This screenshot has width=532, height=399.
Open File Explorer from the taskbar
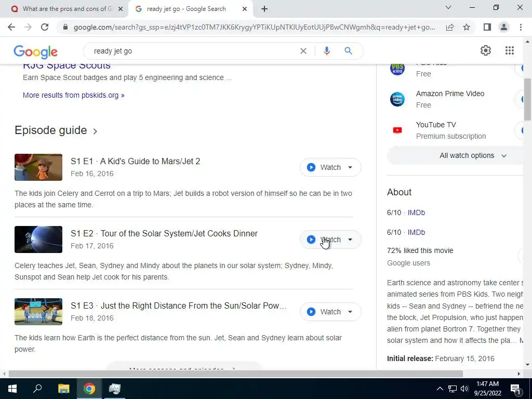63,389
